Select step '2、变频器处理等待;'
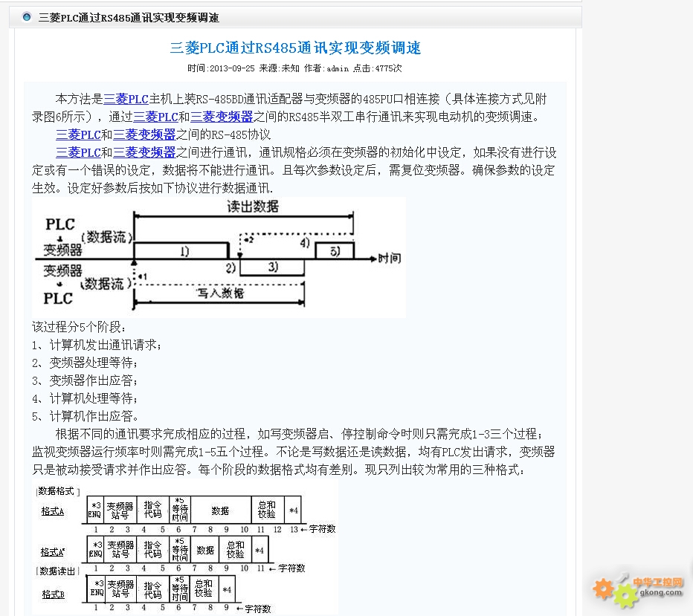This screenshot has width=693, height=616. 85,363
